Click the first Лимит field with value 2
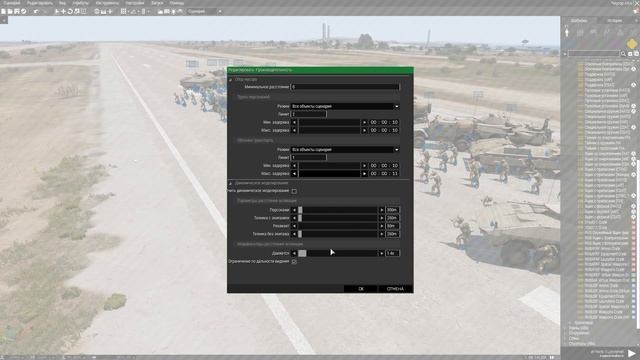The image size is (640, 360). (x=309, y=114)
